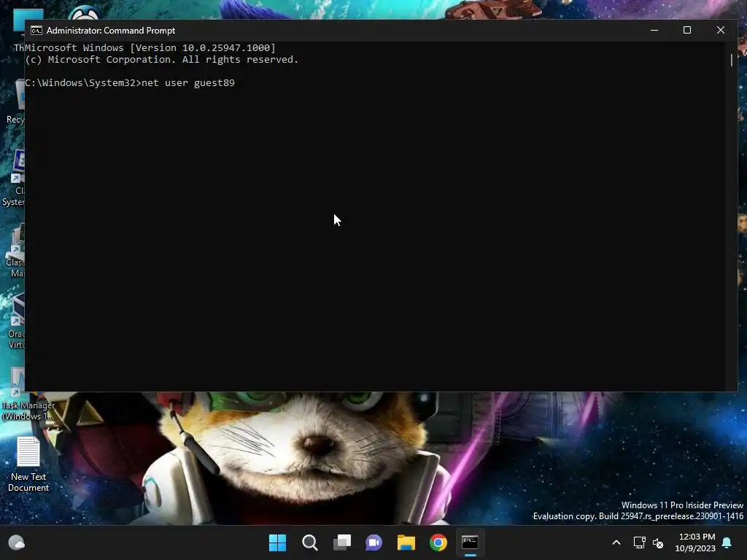Image resolution: width=747 pixels, height=560 pixels.
Task: Launch Google Chrome from the taskbar
Action: pos(438,542)
